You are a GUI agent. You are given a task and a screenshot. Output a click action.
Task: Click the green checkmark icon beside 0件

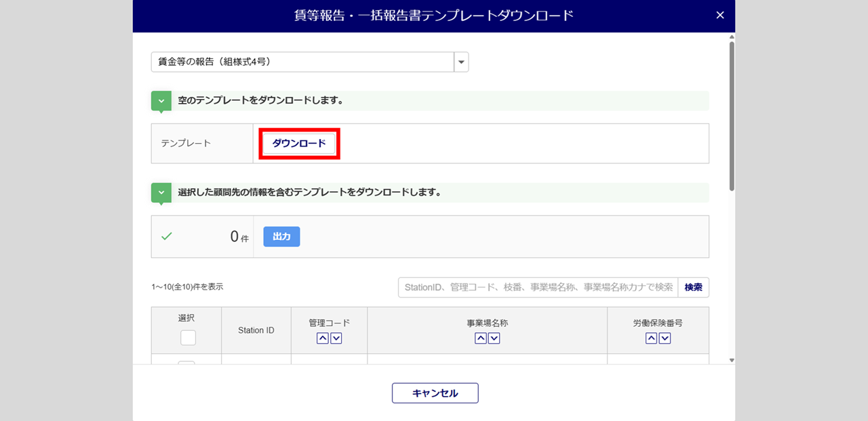click(167, 237)
